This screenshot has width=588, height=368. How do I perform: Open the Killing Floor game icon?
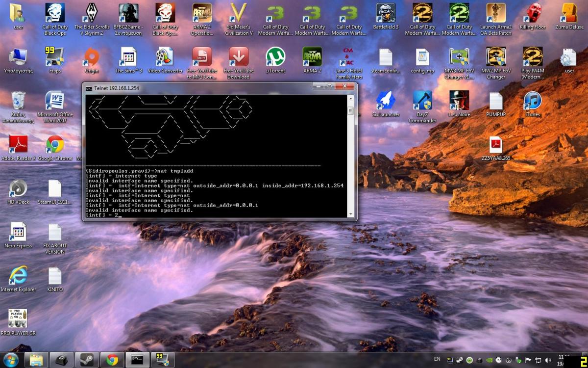[533, 16]
